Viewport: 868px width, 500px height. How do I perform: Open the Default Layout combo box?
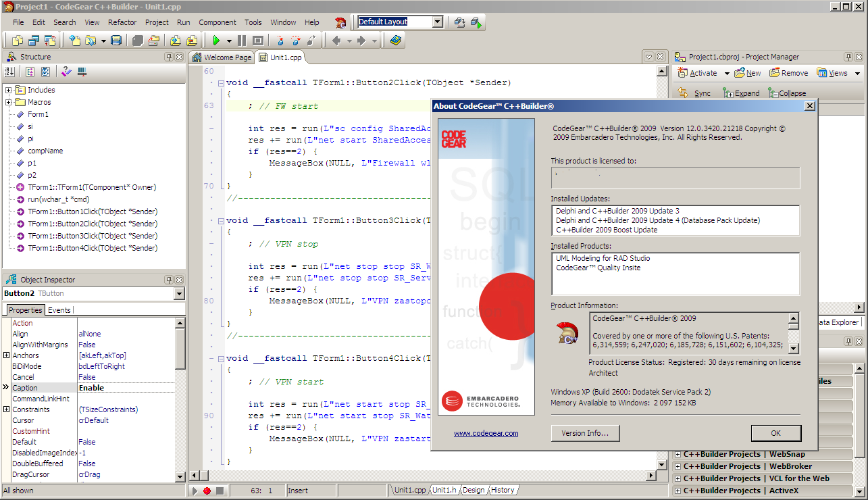point(437,22)
